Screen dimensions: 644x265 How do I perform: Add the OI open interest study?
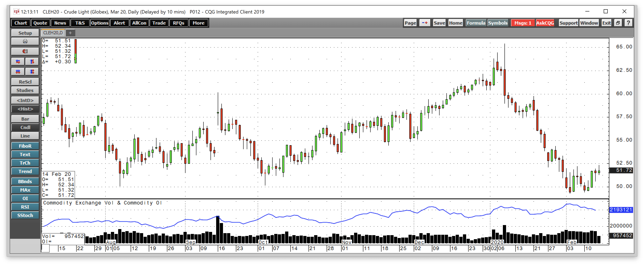[25, 198]
